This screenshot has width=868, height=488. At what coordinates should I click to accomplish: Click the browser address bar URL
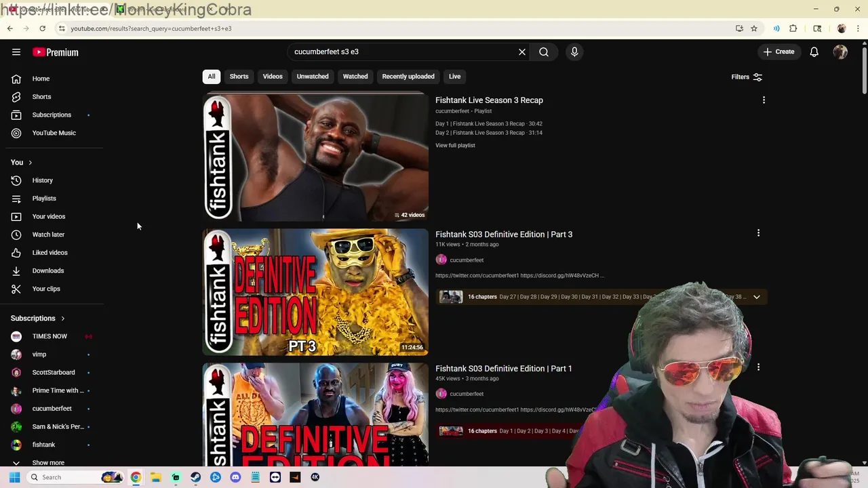151,28
